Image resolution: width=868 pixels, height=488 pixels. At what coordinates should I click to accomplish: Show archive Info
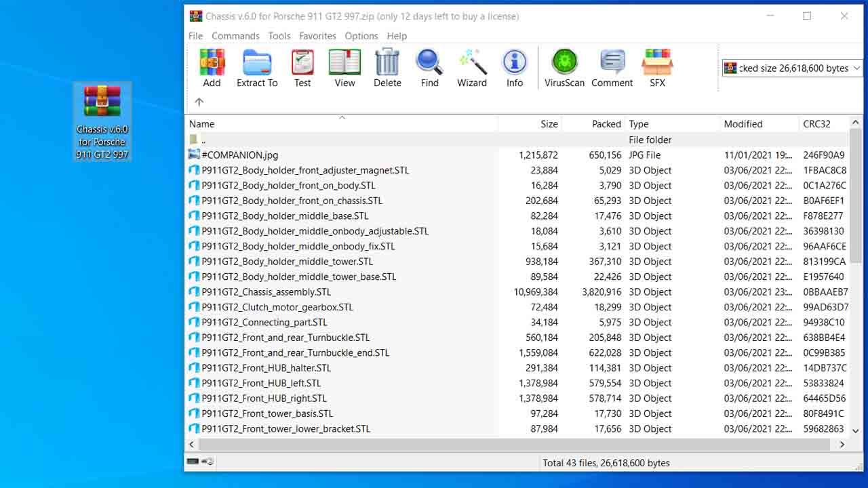click(x=515, y=68)
